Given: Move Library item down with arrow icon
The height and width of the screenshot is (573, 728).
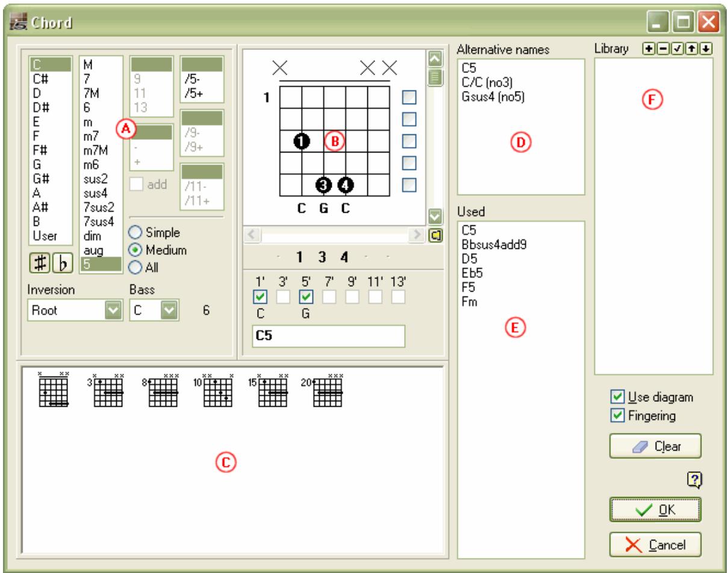Looking at the screenshot, I should pos(707,48).
